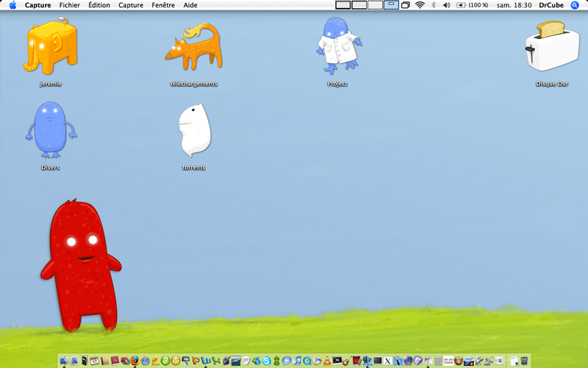The width and height of the screenshot is (588, 368).
Task: Open the Apple menu
Action: (12, 5)
